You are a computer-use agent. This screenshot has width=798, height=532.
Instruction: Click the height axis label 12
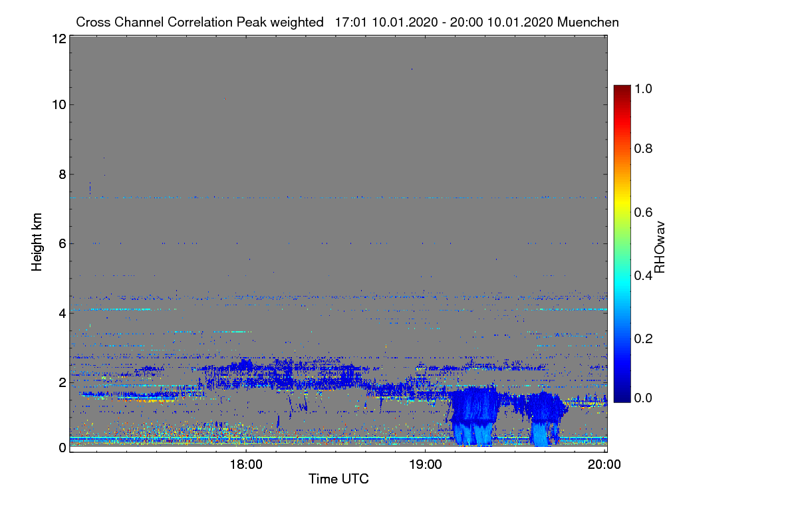pos(59,39)
